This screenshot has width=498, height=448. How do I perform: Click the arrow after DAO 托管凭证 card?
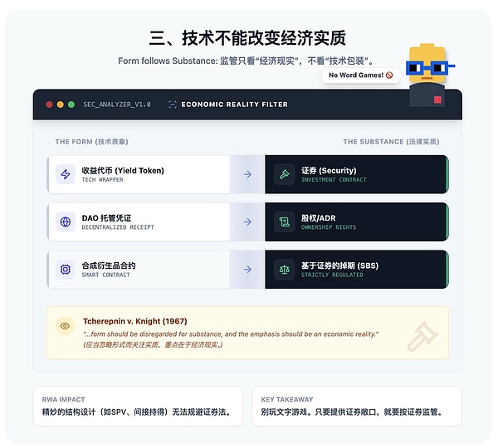tap(247, 222)
